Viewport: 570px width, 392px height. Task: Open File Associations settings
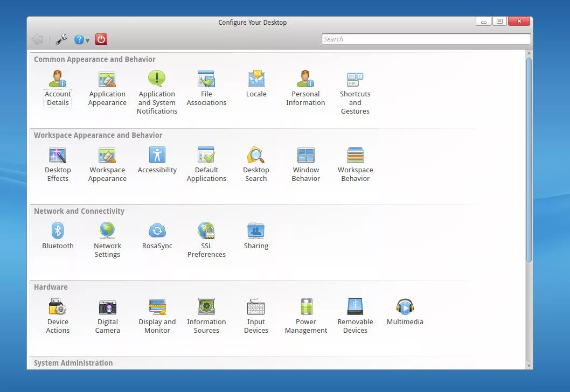pos(206,89)
